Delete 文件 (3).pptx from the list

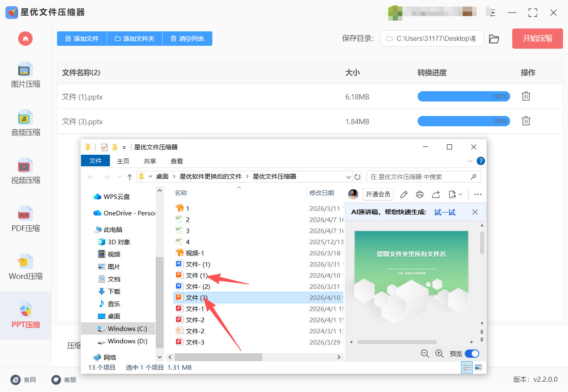click(x=526, y=121)
